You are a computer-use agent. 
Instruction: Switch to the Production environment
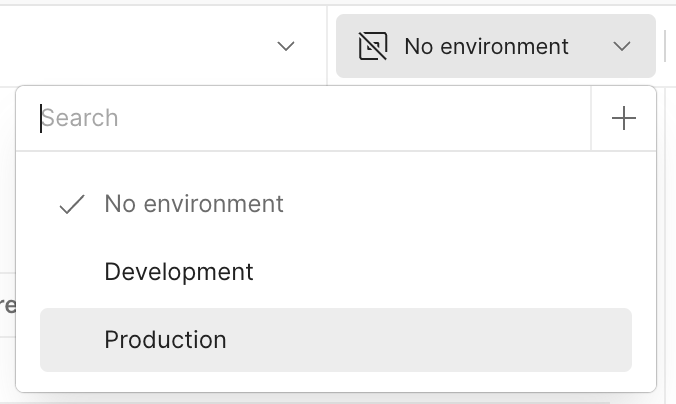166,340
